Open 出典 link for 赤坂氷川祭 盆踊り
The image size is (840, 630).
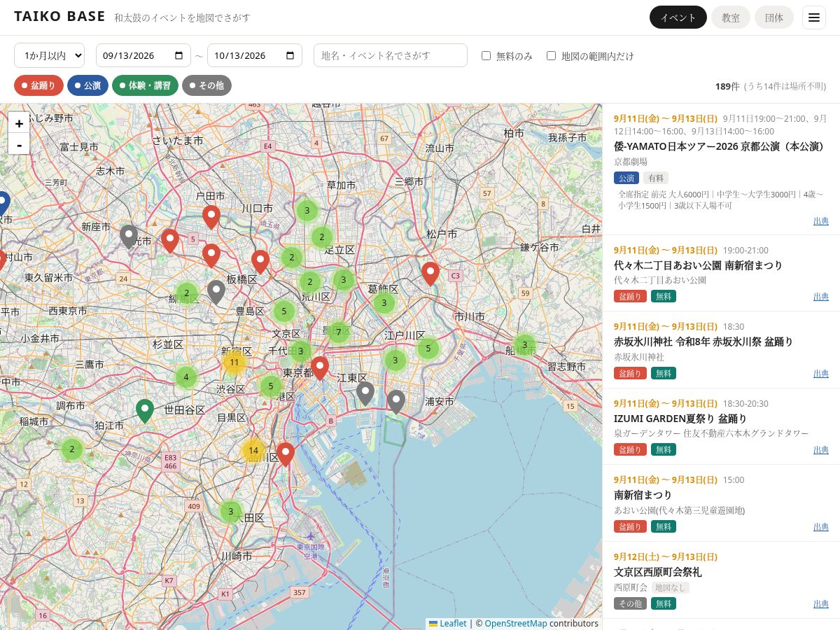point(820,373)
